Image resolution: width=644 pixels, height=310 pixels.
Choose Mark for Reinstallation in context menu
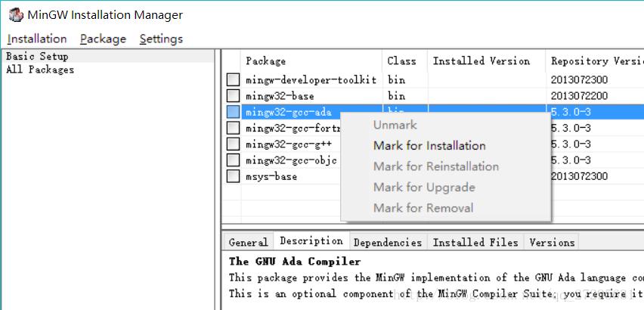coord(436,166)
